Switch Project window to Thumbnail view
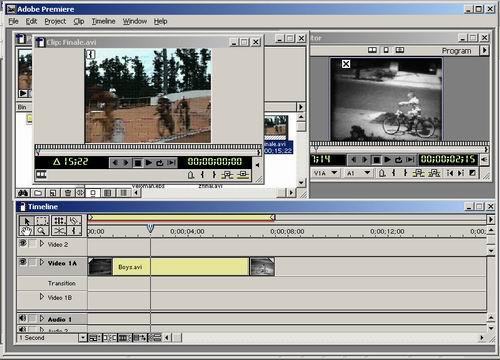 coord(108,193)
